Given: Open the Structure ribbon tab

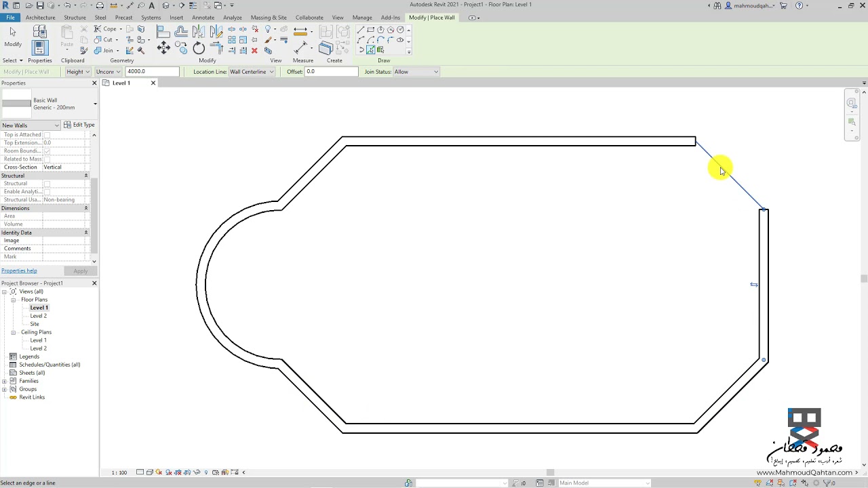Looking at the screenshot, I should tap(75, 18).
